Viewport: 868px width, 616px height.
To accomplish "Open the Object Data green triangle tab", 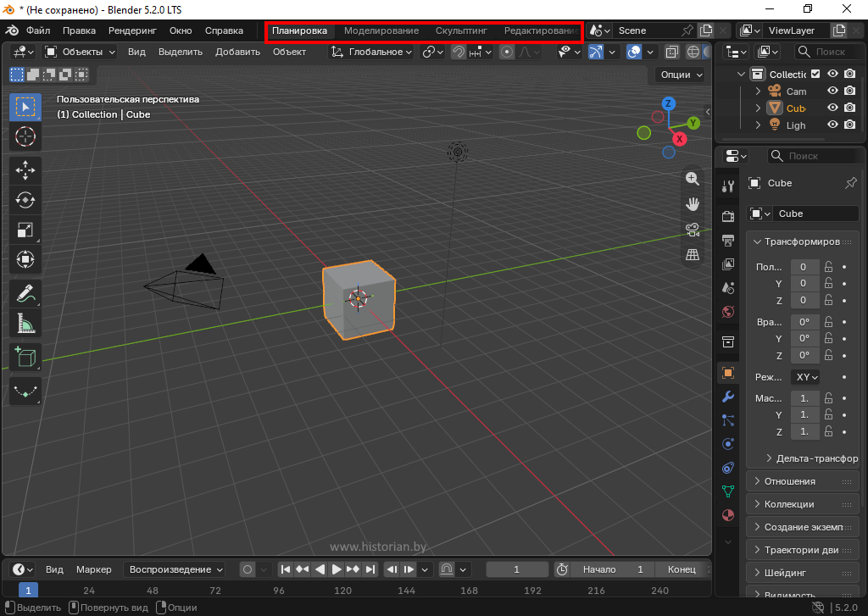I will [728, 491].
